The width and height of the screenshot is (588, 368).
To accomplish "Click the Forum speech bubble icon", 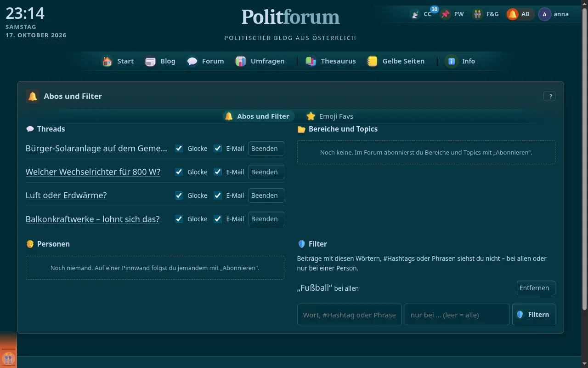I will 192,61.
